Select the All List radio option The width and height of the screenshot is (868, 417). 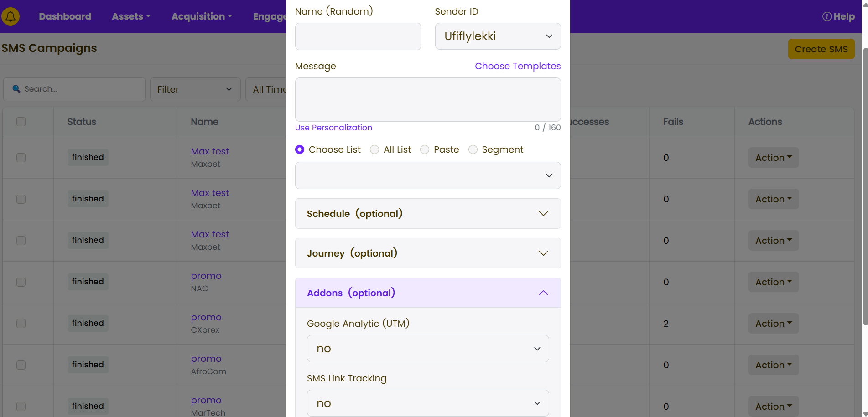click(374, 149)
